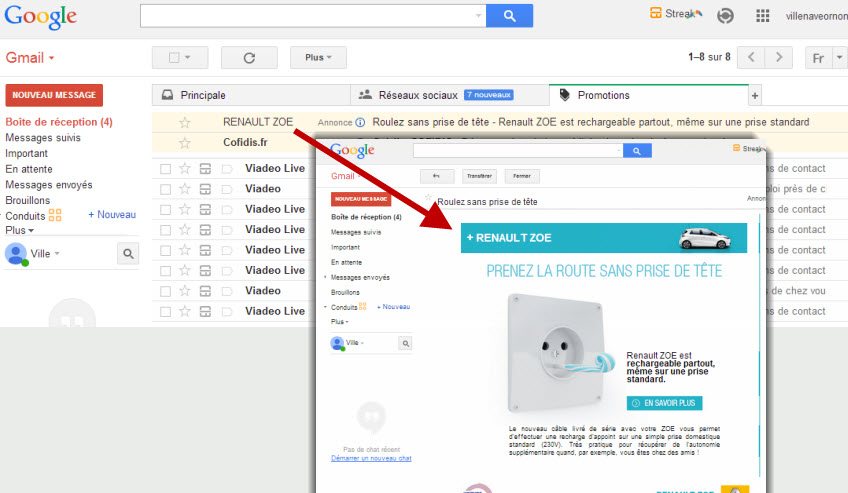
Task: Open Brouillons folder
Action: pos(28,201)
